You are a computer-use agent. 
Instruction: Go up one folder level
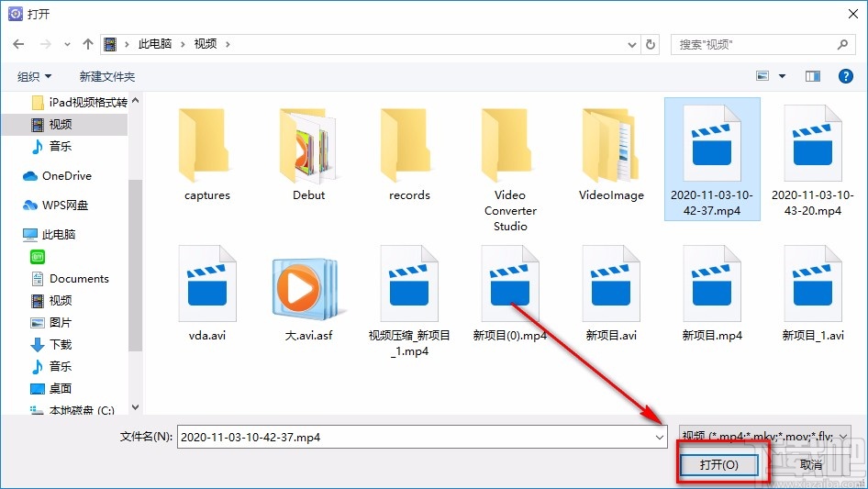87,44
